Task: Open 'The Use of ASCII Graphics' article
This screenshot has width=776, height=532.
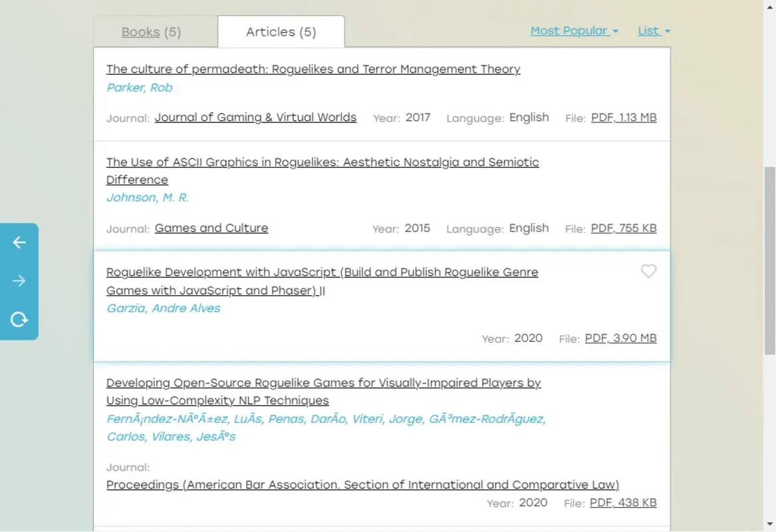Action: click(x=323, y=162)
